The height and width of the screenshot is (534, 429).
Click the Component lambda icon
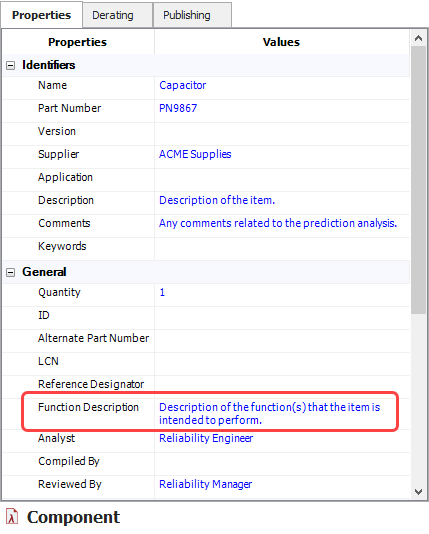pos(12,517)
